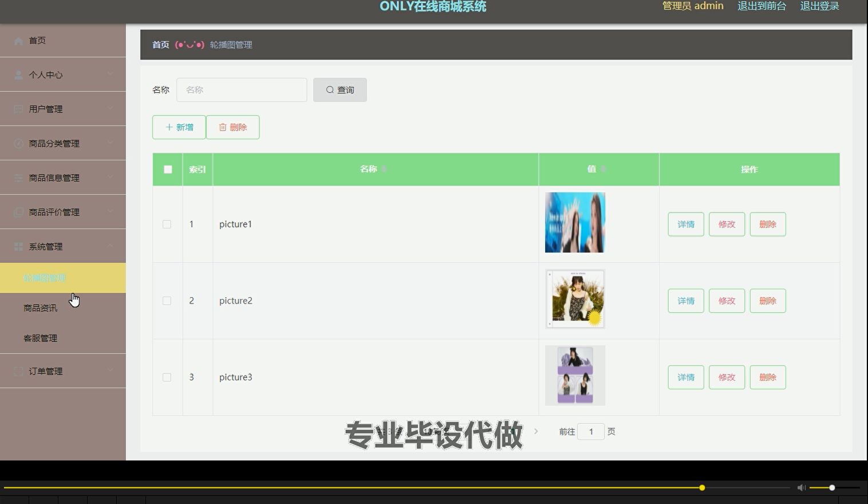Image resolution: width=868 pixels, height=504 pixels.
Task: Click the icon beside 用户管理
Action: tap(18, 109)
